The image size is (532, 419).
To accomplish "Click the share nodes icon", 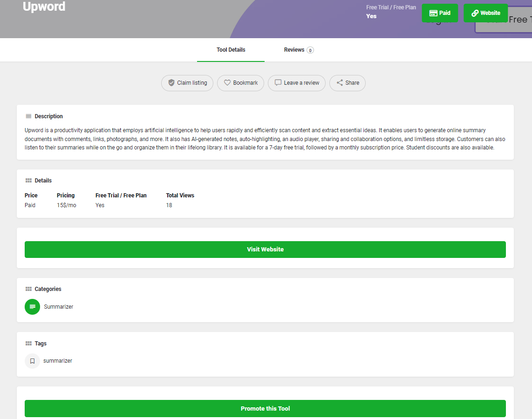I will [340, 83].
